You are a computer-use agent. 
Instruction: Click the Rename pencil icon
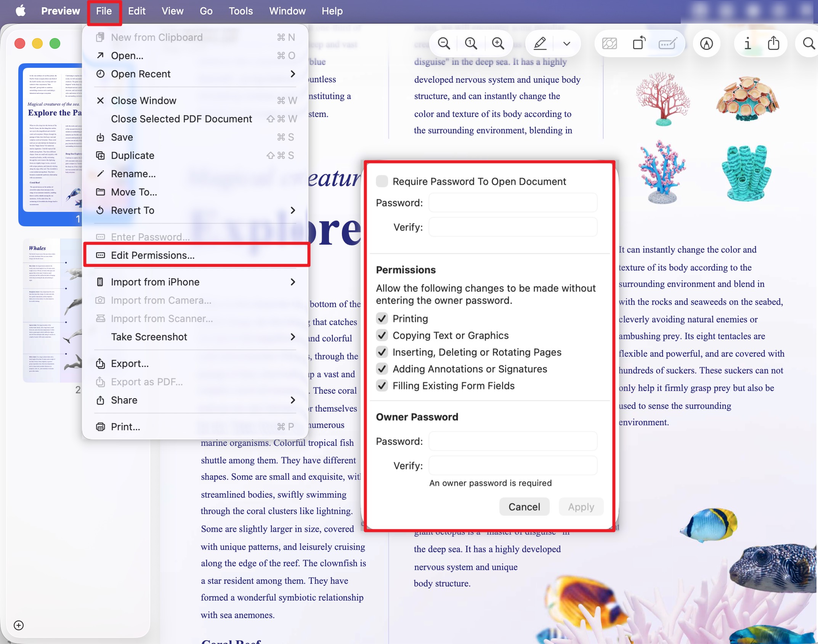pos(100,174)
